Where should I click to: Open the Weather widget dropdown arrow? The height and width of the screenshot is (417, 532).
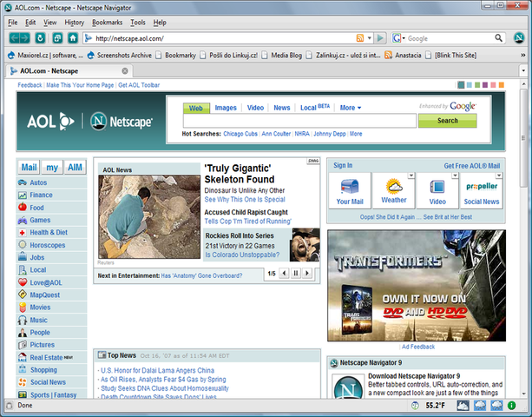pos(410,175)
